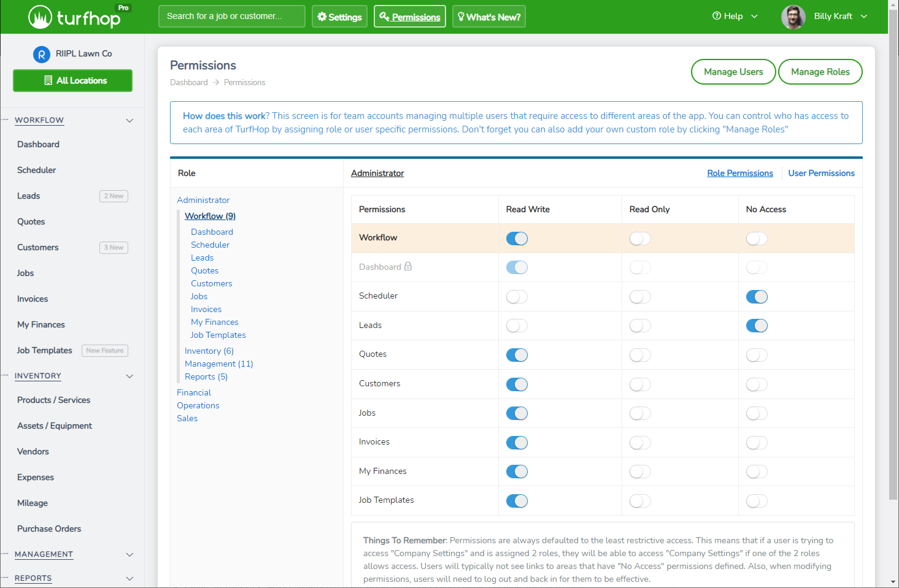This screenshot has height=588, width=899.
Task: Disable Read Write access for Quotes
Action: tap(517, 354)
